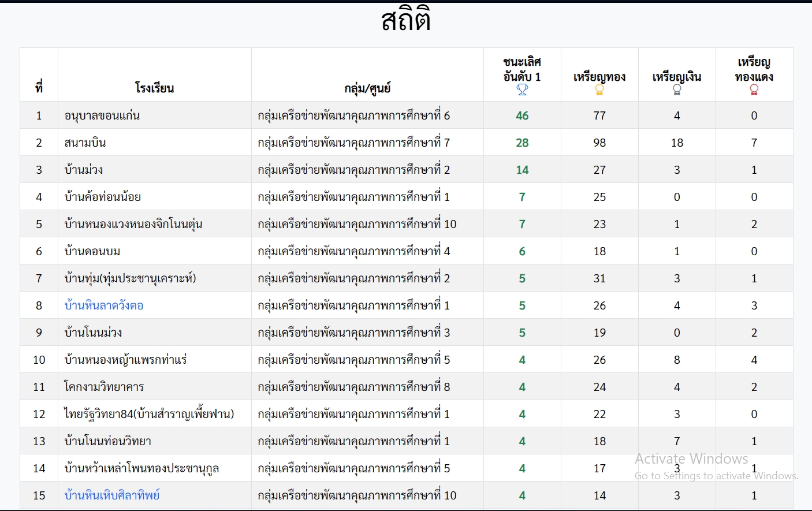
Task: Click the เหรียญเงิน column header text
Action: click(677, 77)
